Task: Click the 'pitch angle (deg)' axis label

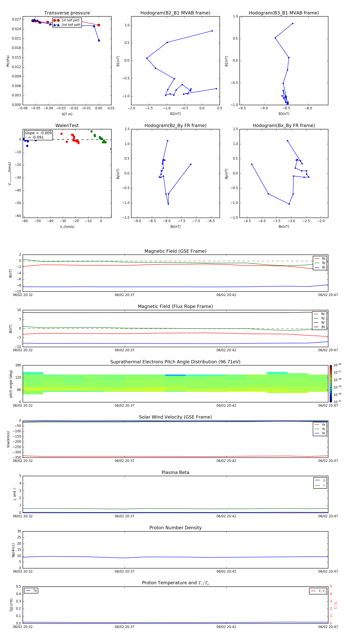Action: pos(11,384)
